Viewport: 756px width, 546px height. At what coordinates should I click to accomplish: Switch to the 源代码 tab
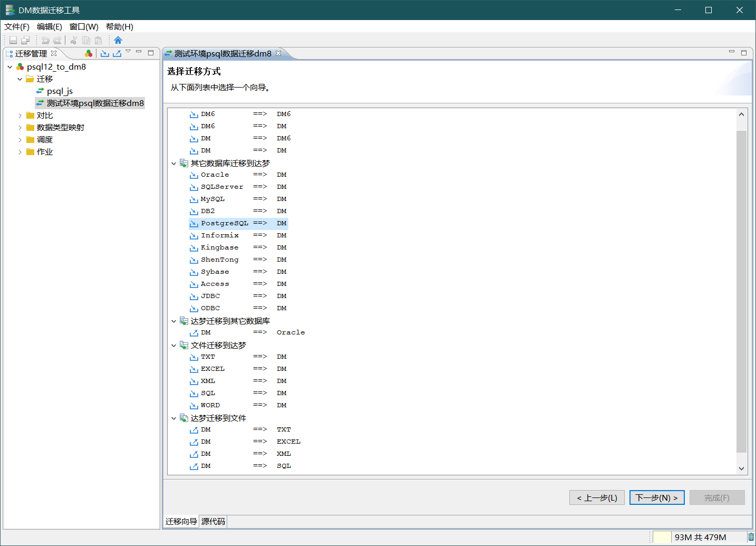pyautogui.click(x=213, y=521)
